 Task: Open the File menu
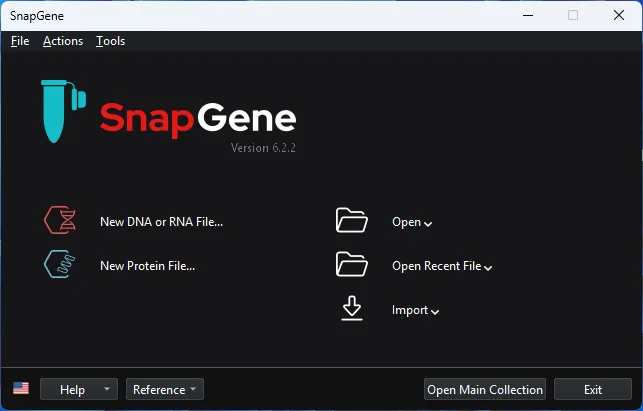click(20, 41)
